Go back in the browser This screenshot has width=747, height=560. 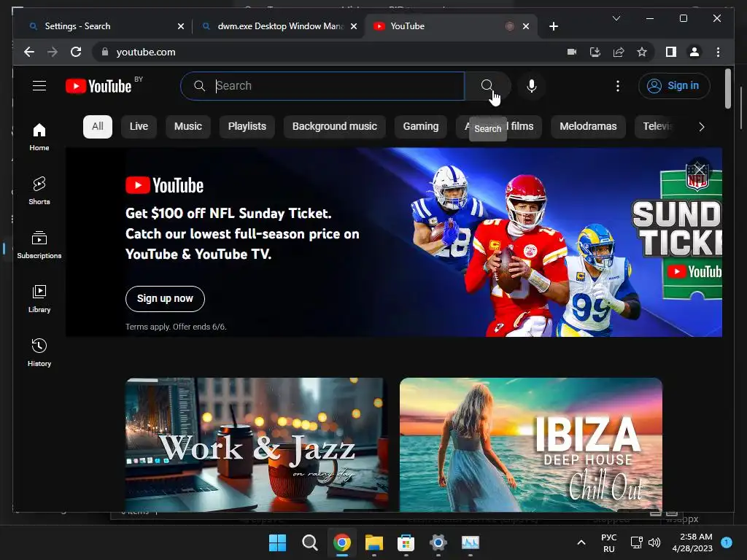coord(29,52)
